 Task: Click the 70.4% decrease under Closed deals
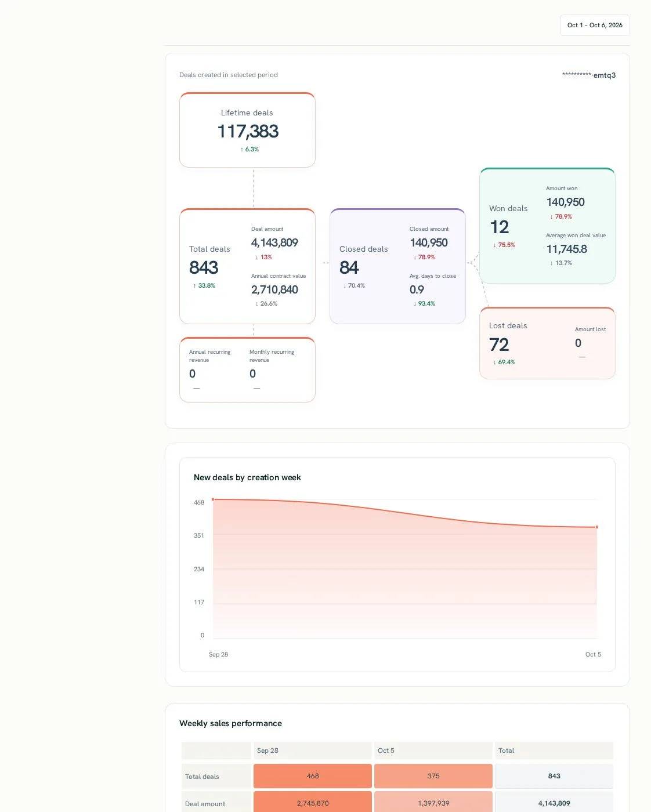click(x=354, y=285)
